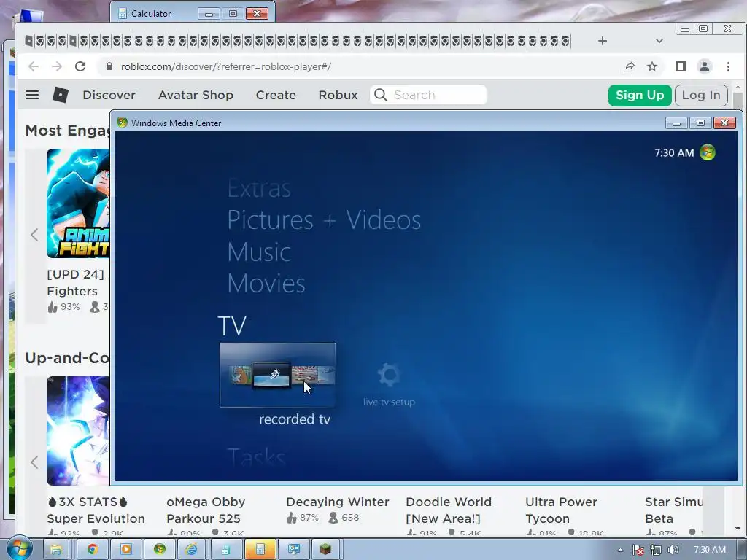Open Chrome tab search chevron
Image resolution: width=747 pixels, height=560 pixels.
pyautogui.click(x=659, y=41)
